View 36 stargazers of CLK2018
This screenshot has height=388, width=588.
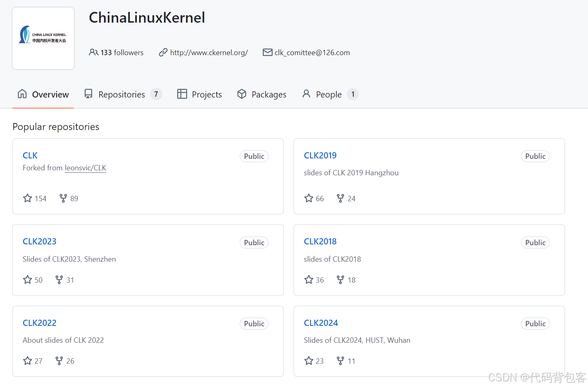pyautogui.click(x=320, y=280)
